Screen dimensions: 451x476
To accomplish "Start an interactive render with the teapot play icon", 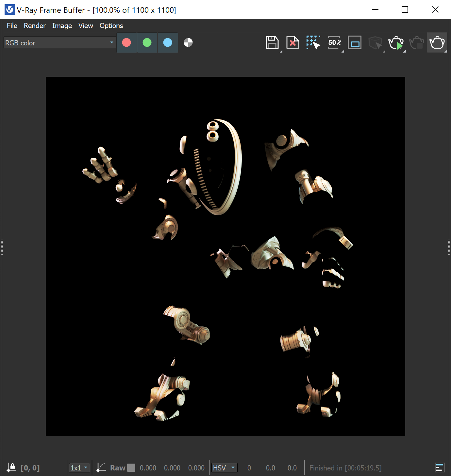I will coord(396,42).
